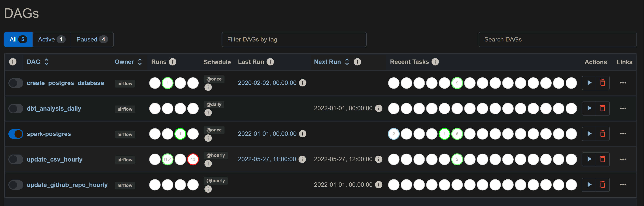
Task: Click the info icon under the @daily schedule
Action: pos(208,113)
